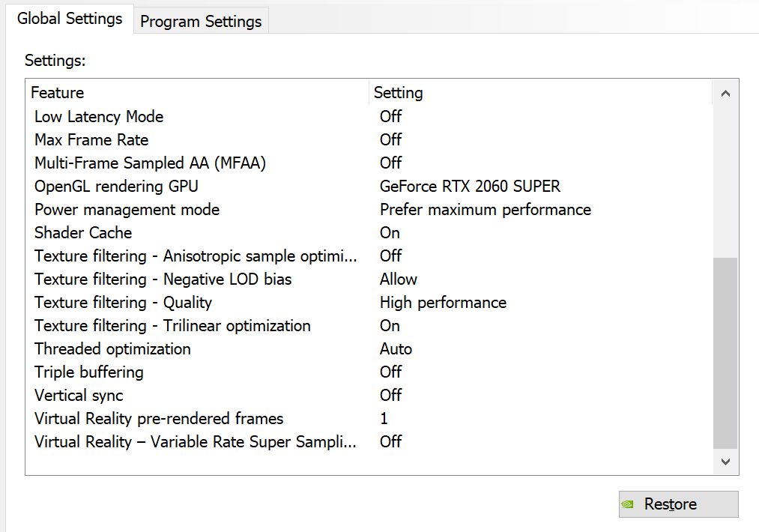Select the Threaded optimization row
The height and width of the screenshot is (532, 759).
coord(369,349)
